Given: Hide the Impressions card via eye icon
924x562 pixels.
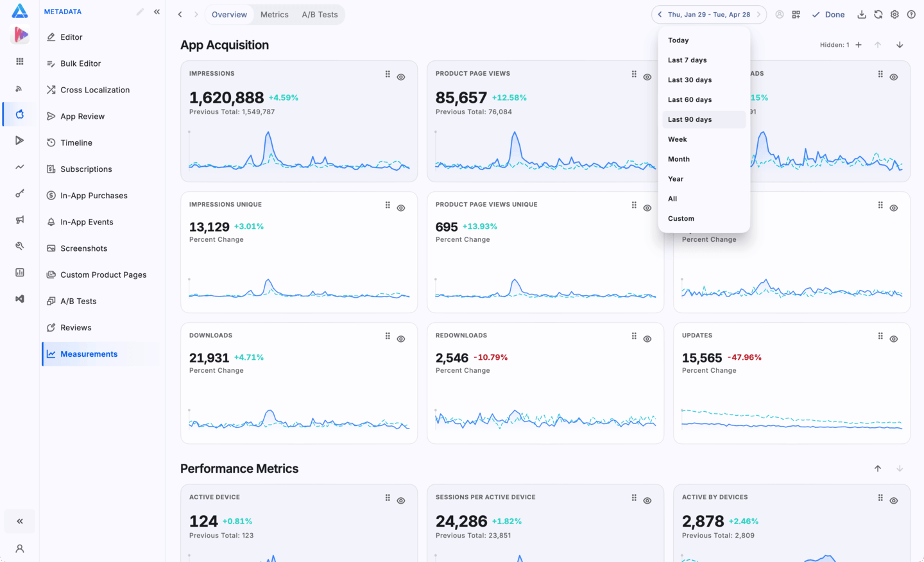Looking at the screenshot, I should click(x=401, y=77).
